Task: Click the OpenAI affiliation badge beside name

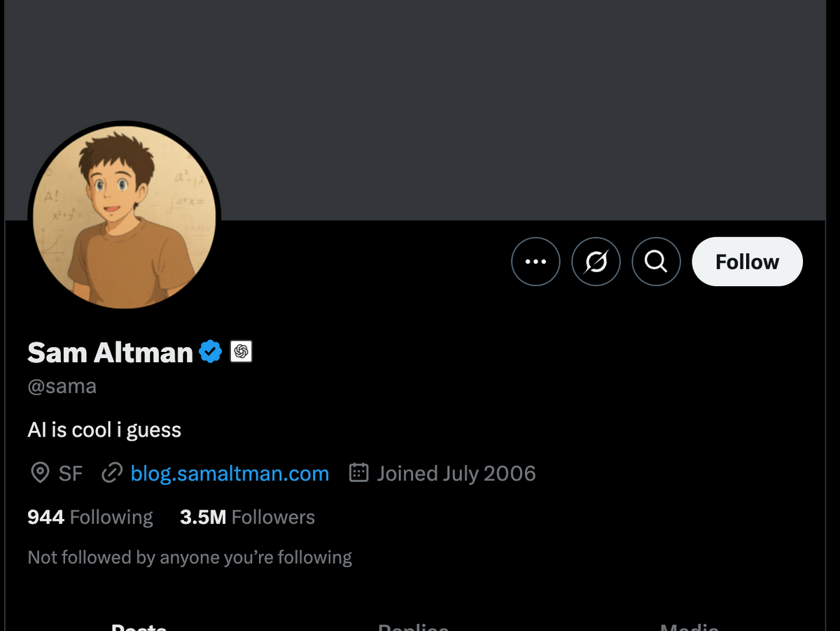Action: [x=241, y=351]
